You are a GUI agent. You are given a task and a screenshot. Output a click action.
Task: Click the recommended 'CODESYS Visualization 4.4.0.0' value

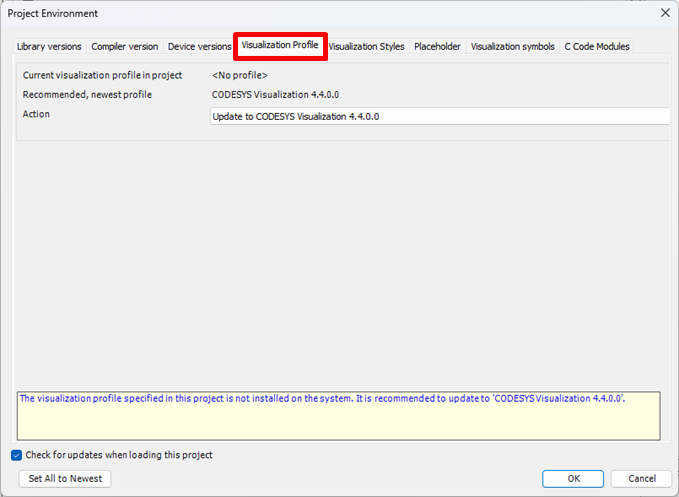[x=275, y=95]
